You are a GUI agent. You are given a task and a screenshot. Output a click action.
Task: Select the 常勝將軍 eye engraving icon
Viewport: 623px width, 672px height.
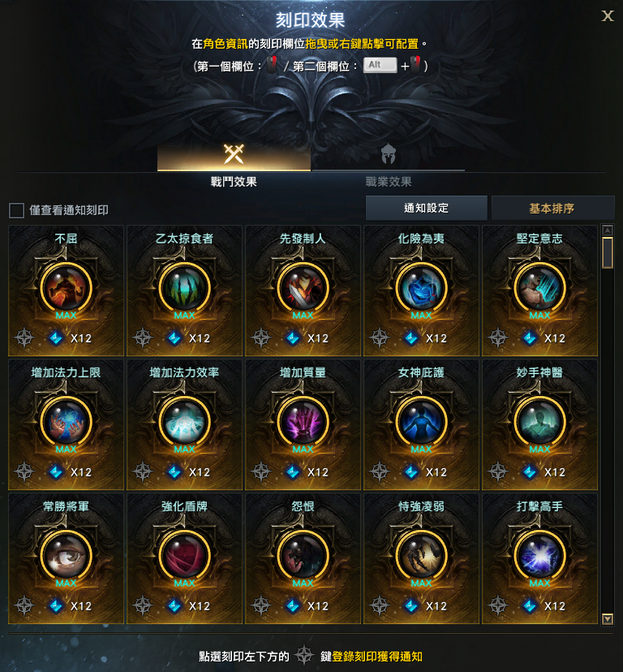[x=66, y=555]
